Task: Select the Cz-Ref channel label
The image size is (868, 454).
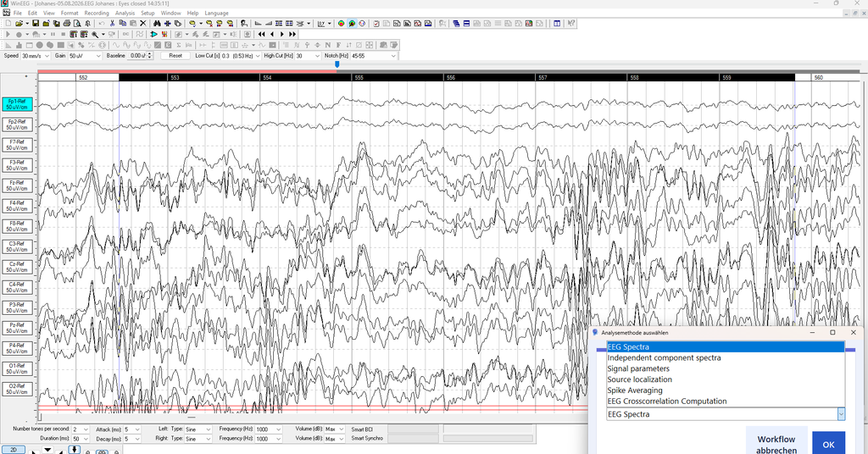Action: (x=17, y=267)
